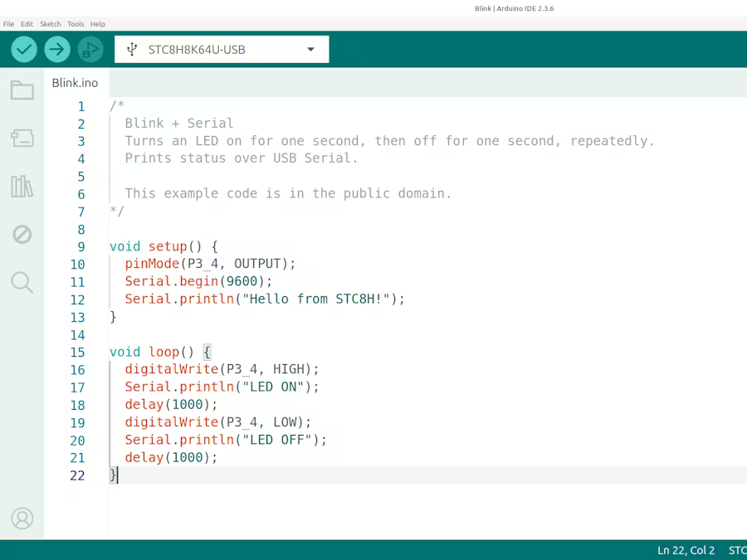Start debugging via the toolbar debug icon
The image size is (747, 560).
point(90,49)
